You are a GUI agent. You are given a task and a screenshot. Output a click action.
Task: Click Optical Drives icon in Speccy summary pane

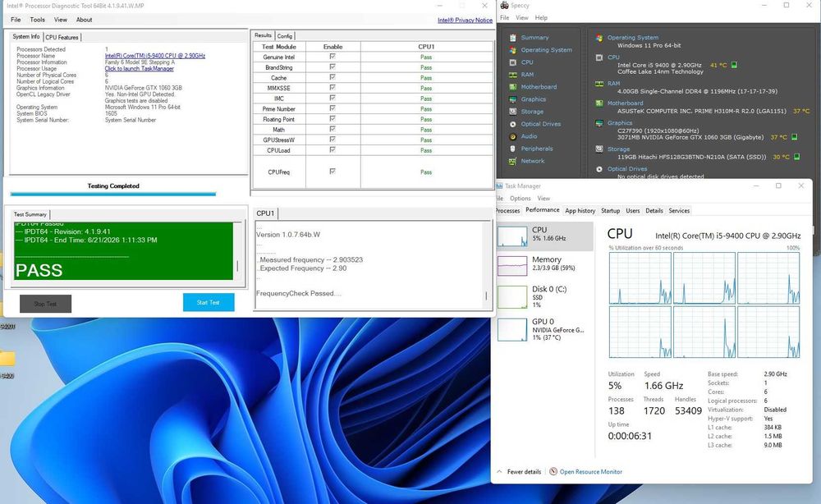tap(599, 169)
